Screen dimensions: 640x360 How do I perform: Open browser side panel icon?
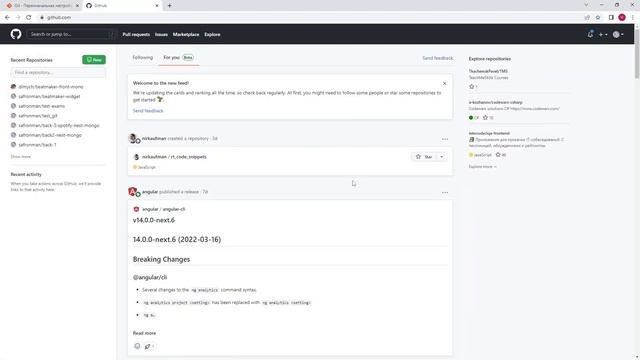click(x=611, y=18)
